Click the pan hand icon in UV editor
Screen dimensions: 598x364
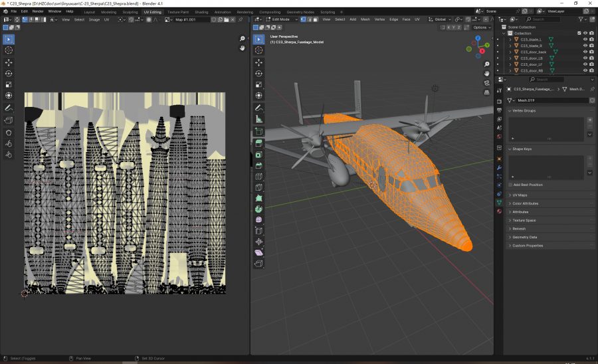(x=243, y=48)
